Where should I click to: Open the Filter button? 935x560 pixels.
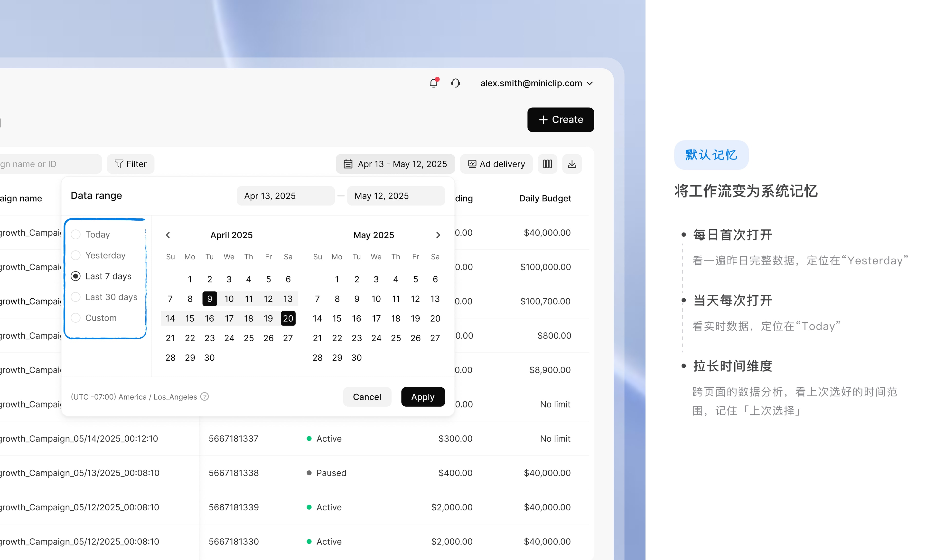(x=131, y=164)
